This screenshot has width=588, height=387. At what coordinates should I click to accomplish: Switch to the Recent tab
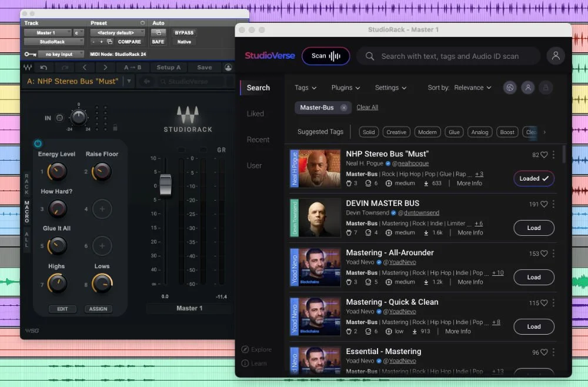pos(258,139)
